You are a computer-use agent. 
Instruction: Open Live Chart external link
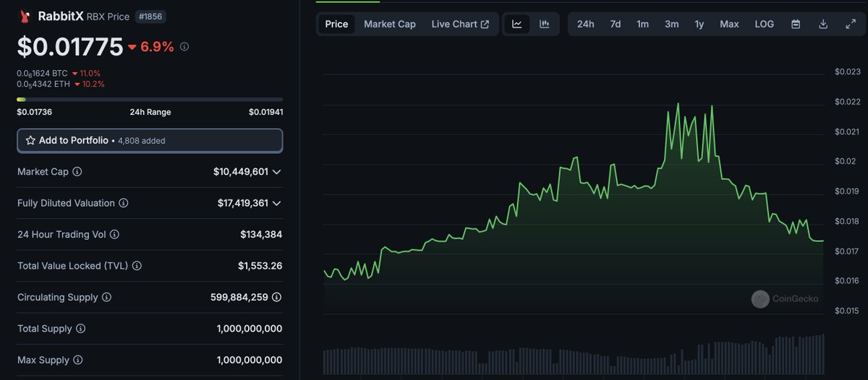(x=460, y=24)
